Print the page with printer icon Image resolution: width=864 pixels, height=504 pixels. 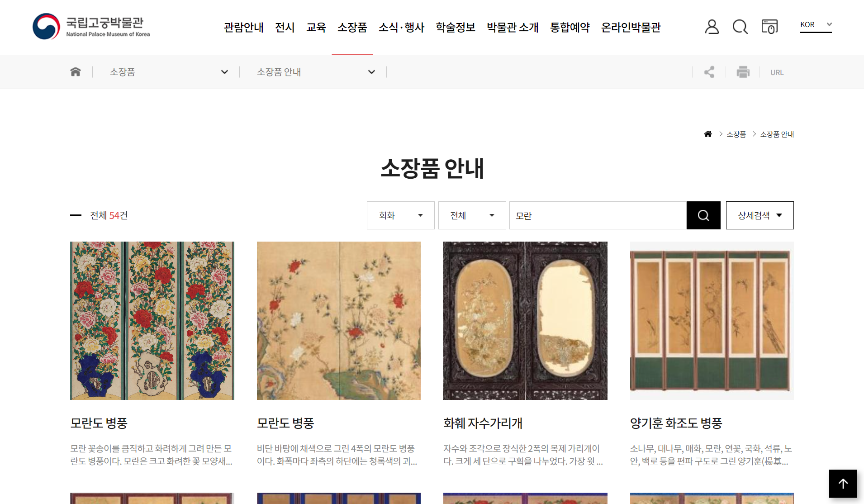(743, 72)
